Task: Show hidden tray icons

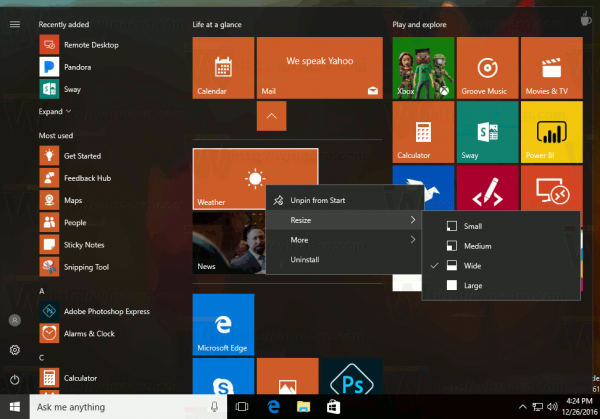Action: click(x=522, y=407)
